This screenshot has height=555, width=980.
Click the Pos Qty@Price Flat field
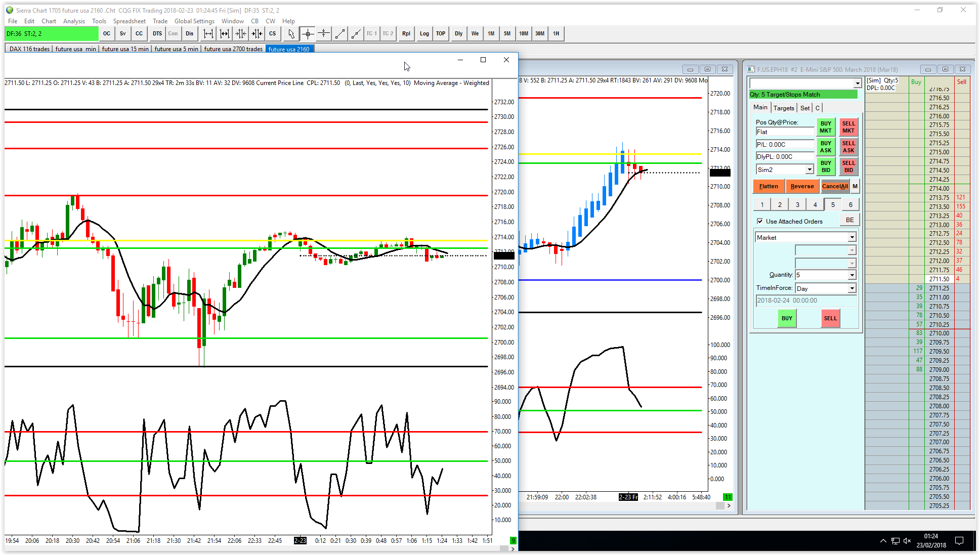[x=785, y=132]
